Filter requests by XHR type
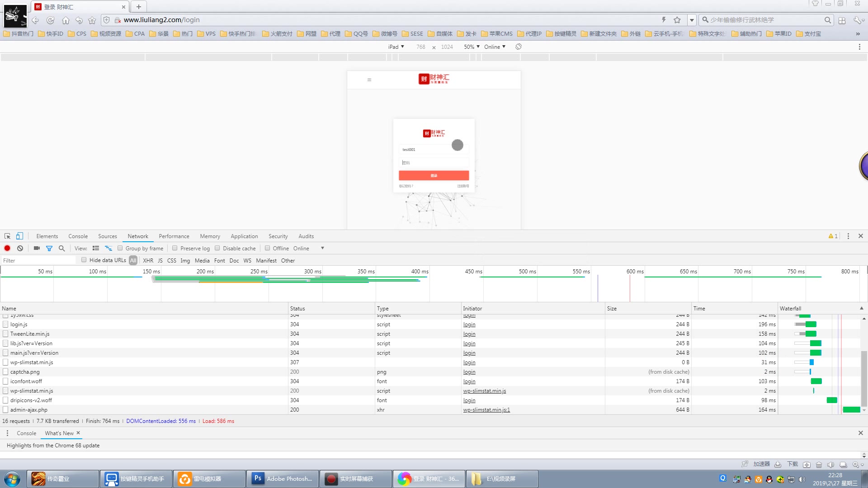 click(148, 260)
